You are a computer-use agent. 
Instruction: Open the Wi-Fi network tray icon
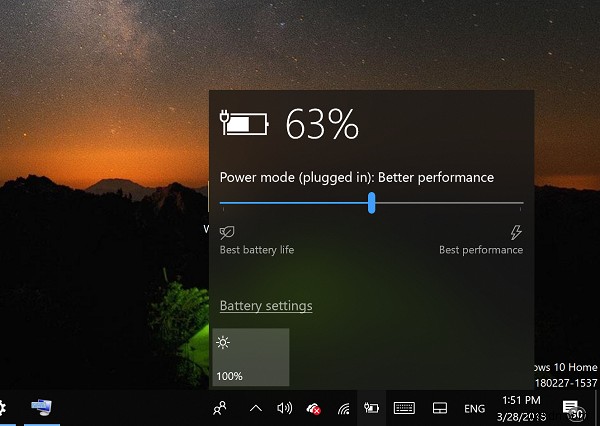(x=344, y=409)
